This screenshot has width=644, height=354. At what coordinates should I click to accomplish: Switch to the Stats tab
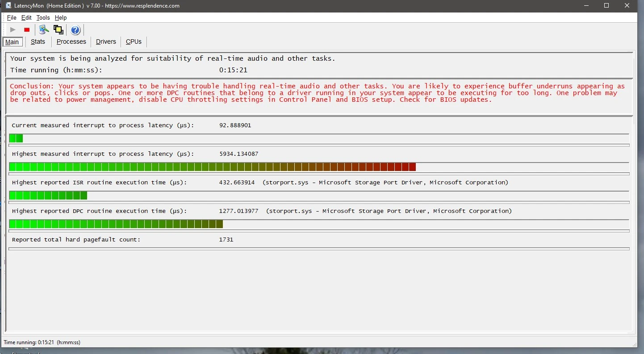click(x=38, y=42)
